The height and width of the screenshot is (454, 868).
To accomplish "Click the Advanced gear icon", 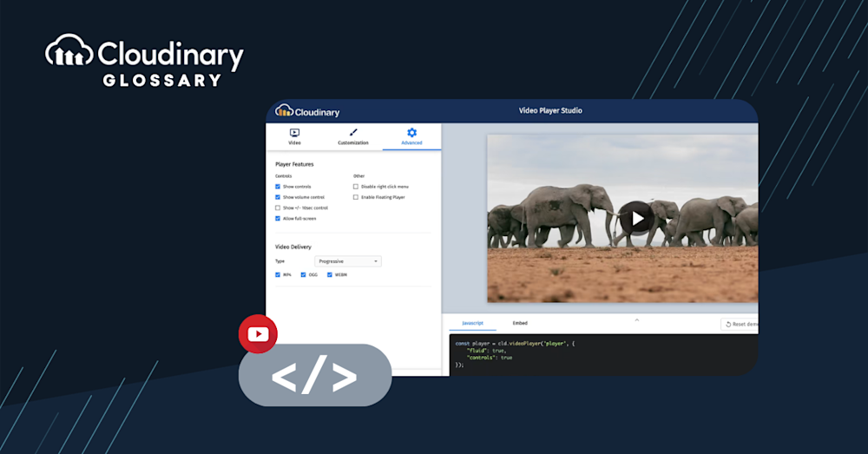I will tap(411, 132).
